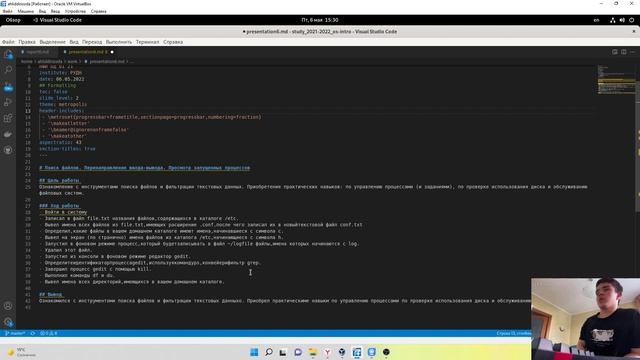Split the editor to the right
The image size is (640, 360).
point(624,52)
